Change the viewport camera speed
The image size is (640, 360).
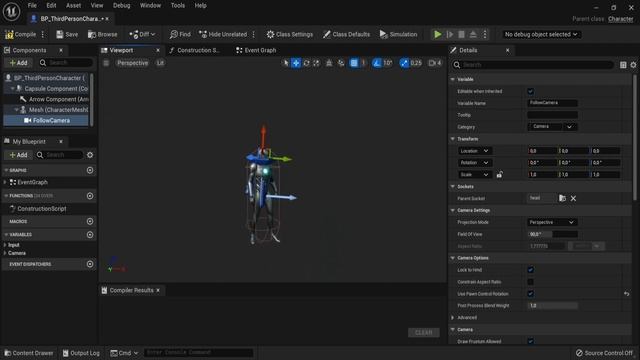(x=435, y=63)
